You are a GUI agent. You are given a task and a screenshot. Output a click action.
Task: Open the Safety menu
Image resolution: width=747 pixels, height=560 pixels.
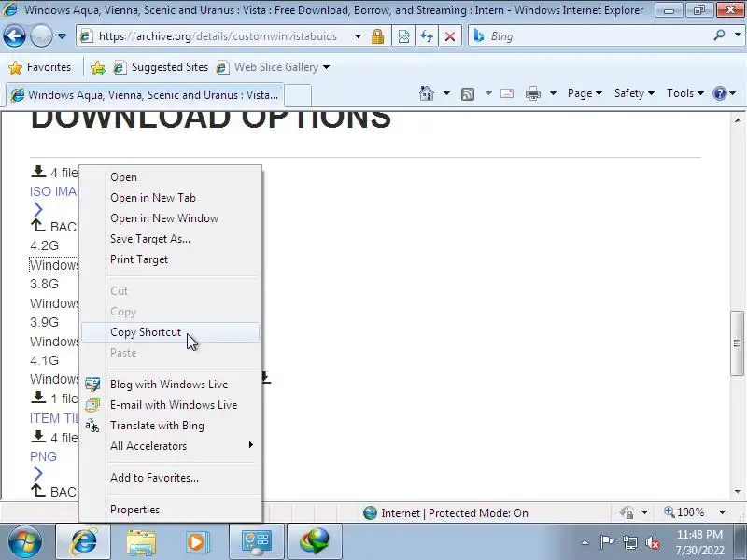(634, 93)
